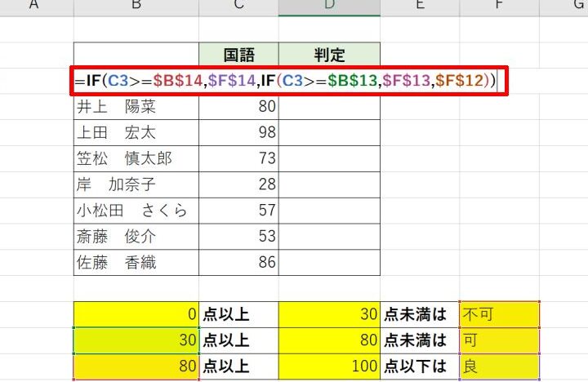The width and height of the screenshot is (588, 382).
Task: Click the green-outlined cell containing 30 in column B
Action: click(x=136, y=340)
